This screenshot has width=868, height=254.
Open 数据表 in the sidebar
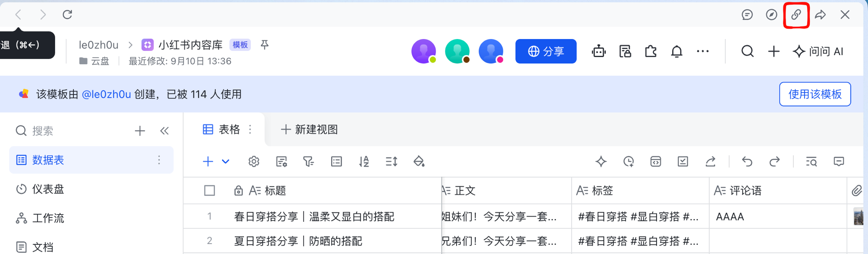click(x=91, y=160)
